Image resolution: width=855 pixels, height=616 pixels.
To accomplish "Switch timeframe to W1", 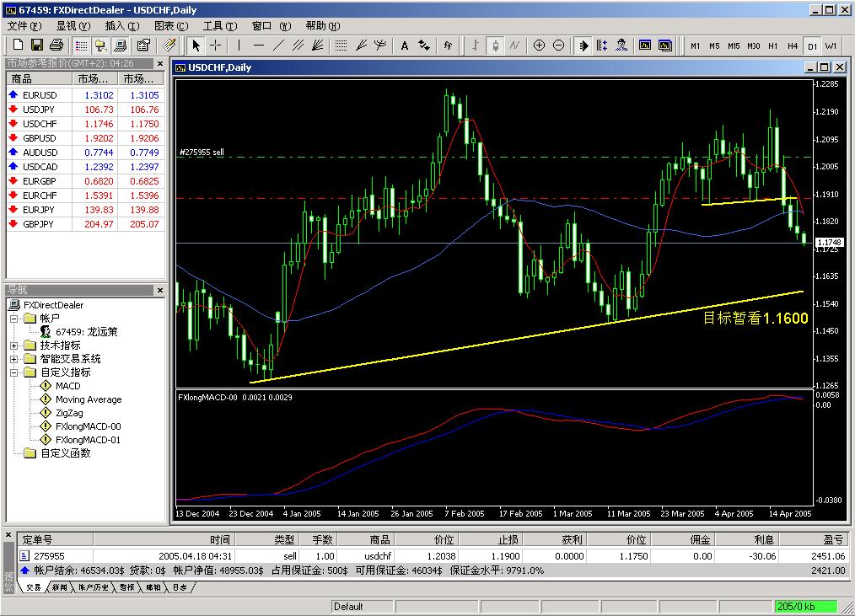I will (x=831, y=46).
